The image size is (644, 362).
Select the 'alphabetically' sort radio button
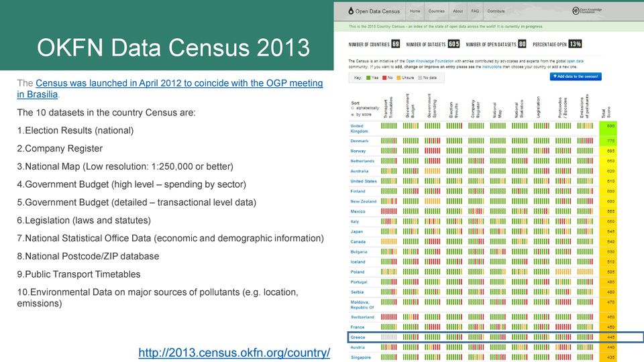click(x=352, y=109)
